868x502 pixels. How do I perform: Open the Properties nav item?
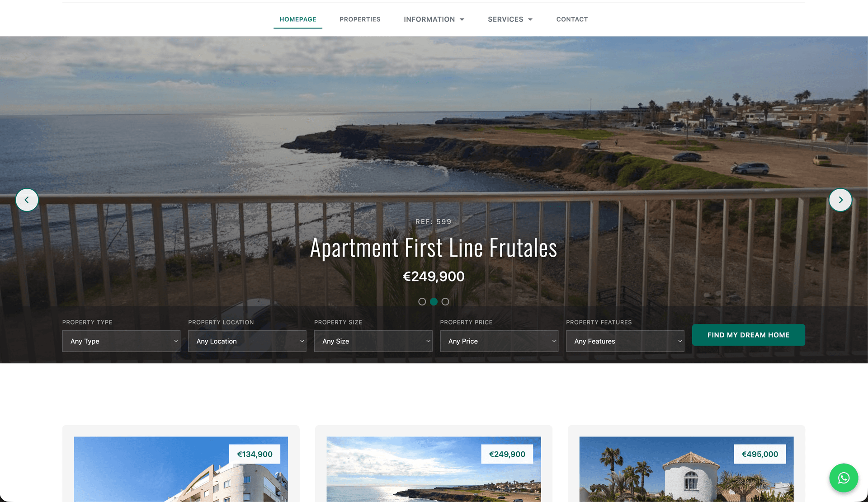(x=360, y=19)
